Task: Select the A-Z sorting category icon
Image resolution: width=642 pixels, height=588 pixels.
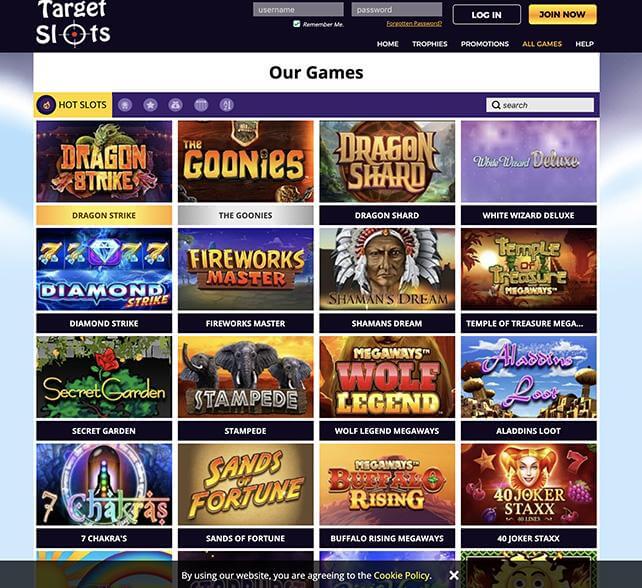Action: click(x=226, y=105)
